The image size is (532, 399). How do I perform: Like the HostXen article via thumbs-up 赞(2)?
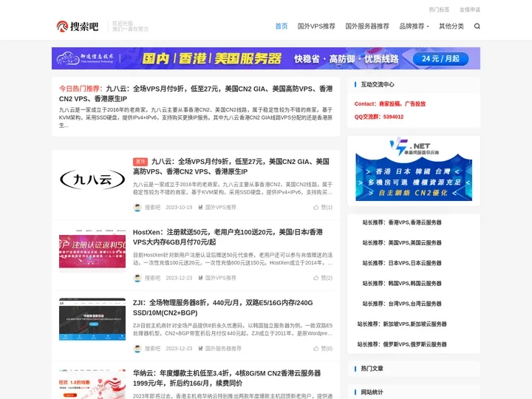point(323,278)
